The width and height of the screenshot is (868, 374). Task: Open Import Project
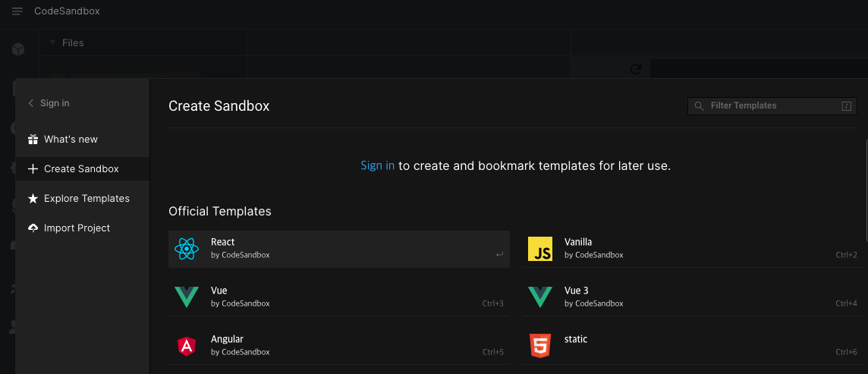pos(83,228)
